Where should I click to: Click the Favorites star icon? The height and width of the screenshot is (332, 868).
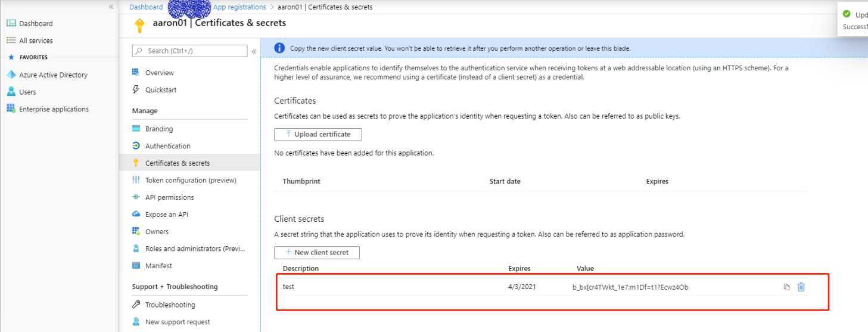11,57
